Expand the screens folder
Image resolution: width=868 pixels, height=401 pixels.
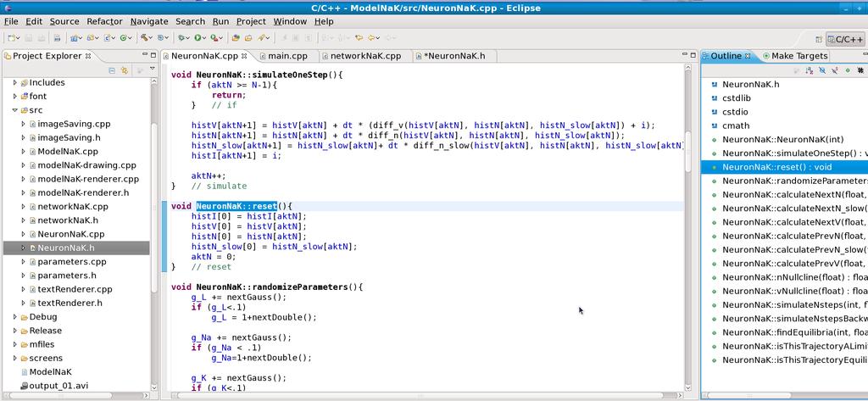(x=15, y=358)
